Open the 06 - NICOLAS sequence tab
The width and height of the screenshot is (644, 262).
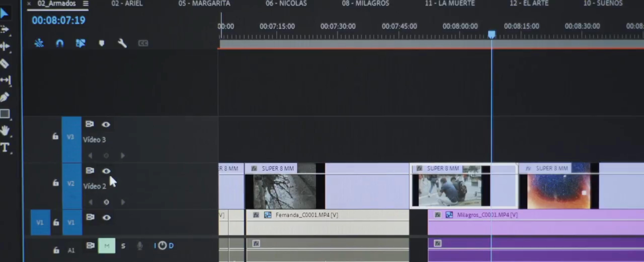pos(286,4)
